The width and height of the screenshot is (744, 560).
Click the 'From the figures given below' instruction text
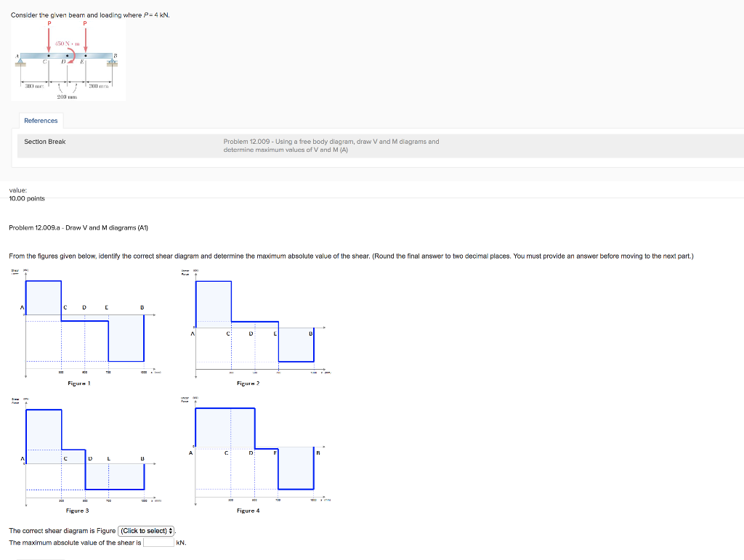click(351, 256)
